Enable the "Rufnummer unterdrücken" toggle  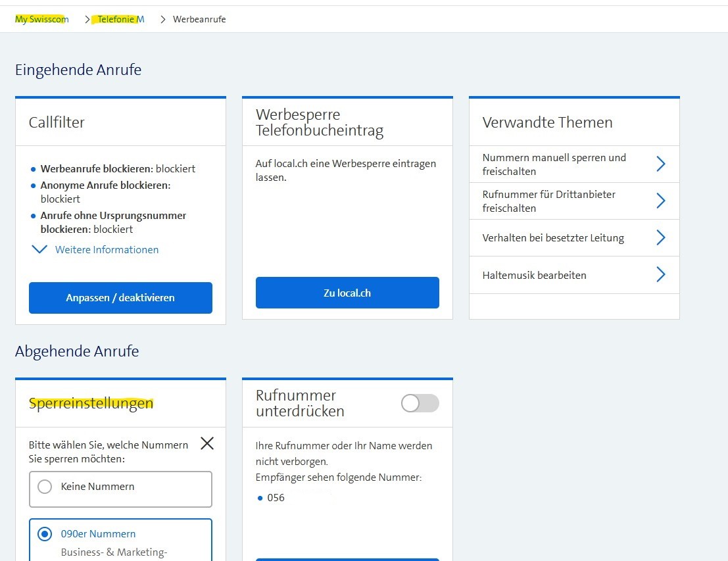point(419,403)
